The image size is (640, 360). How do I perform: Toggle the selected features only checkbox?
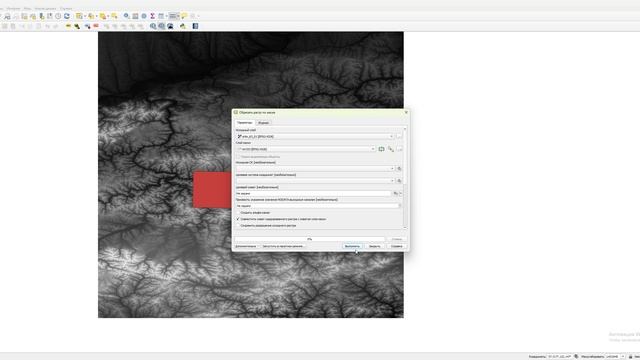[238, 157]
